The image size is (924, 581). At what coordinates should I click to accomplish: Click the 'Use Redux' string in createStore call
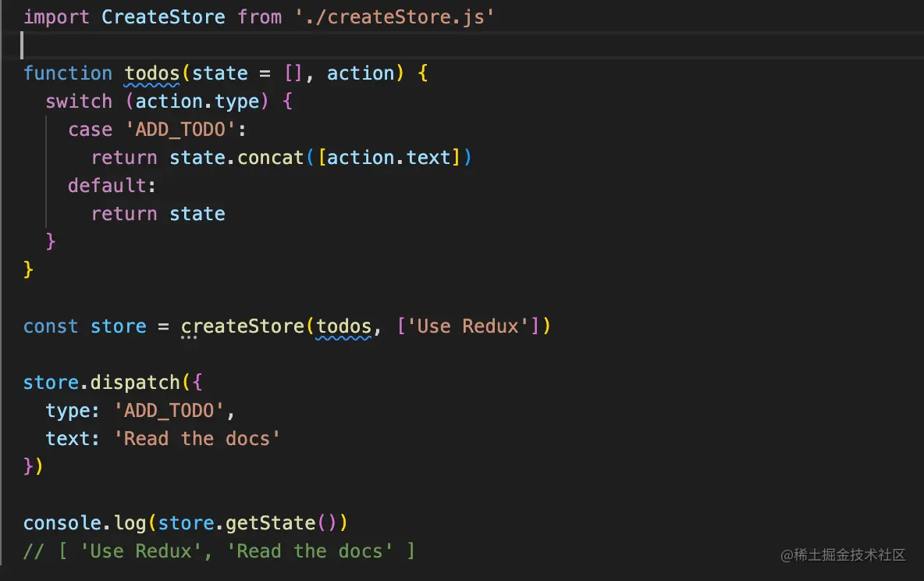[468, 326]
